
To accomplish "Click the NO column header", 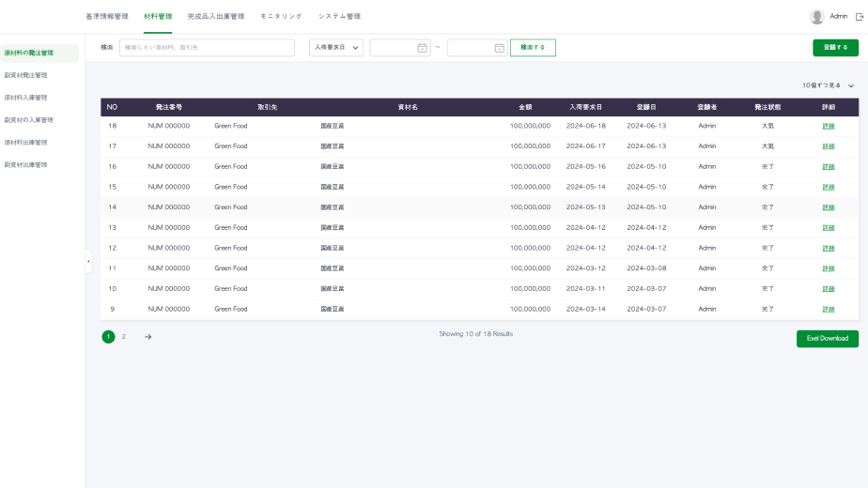I will point(113,107).
